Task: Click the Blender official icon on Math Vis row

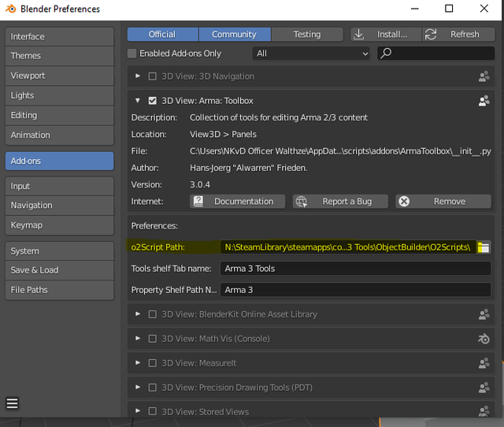Action: (484, 339)
